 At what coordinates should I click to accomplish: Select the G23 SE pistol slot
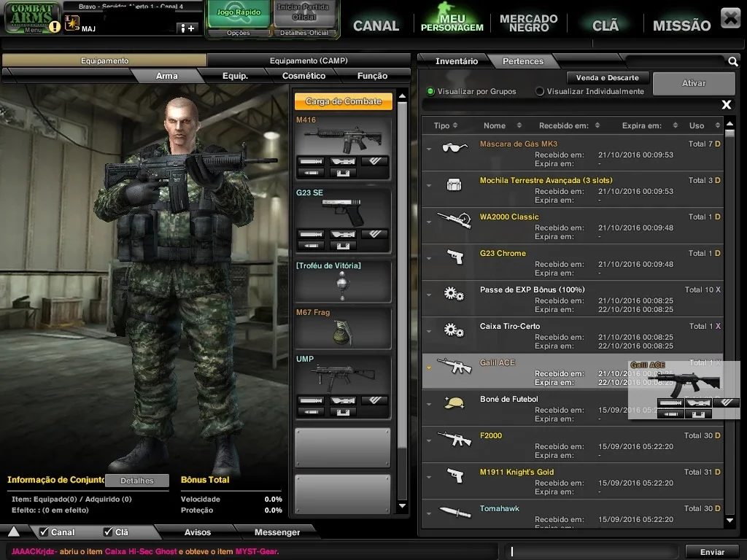343,220
